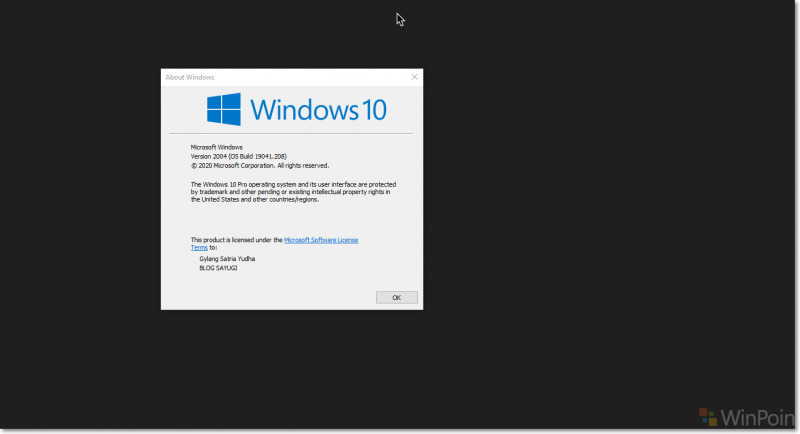800x434 pixels.
Task: Click the 2020 Microsoft Corporation copyright line
Action: [x=260, y=166]
